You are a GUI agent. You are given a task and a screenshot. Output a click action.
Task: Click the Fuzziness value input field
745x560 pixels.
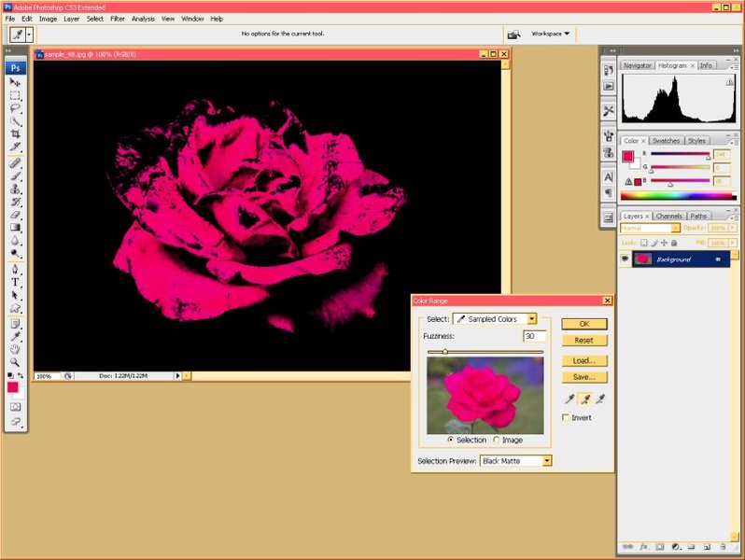tap(534, 336)
